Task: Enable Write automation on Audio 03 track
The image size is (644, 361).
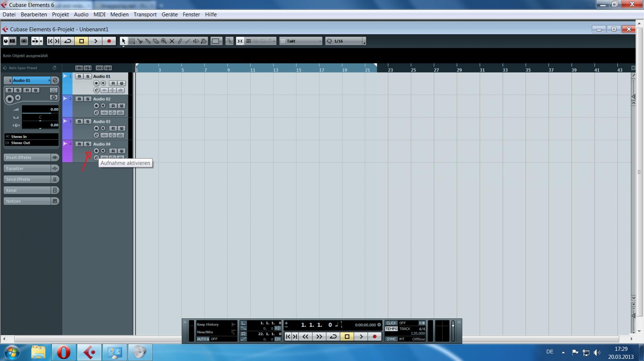Action: coord(121,129)
